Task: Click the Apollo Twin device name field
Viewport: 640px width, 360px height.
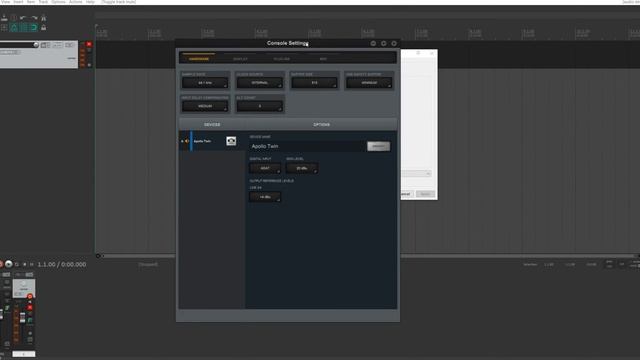Action: [307, 146]
